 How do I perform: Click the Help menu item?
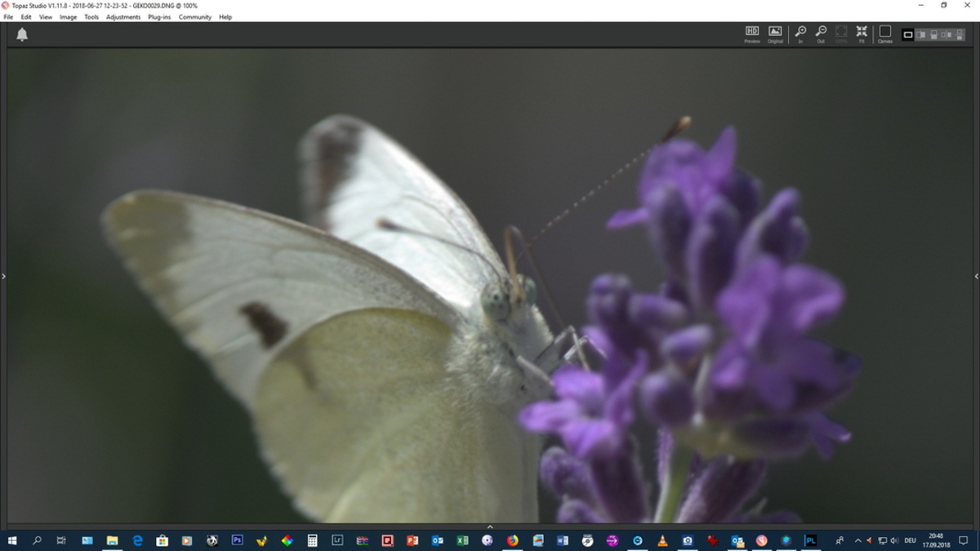(x=225, y=17)
